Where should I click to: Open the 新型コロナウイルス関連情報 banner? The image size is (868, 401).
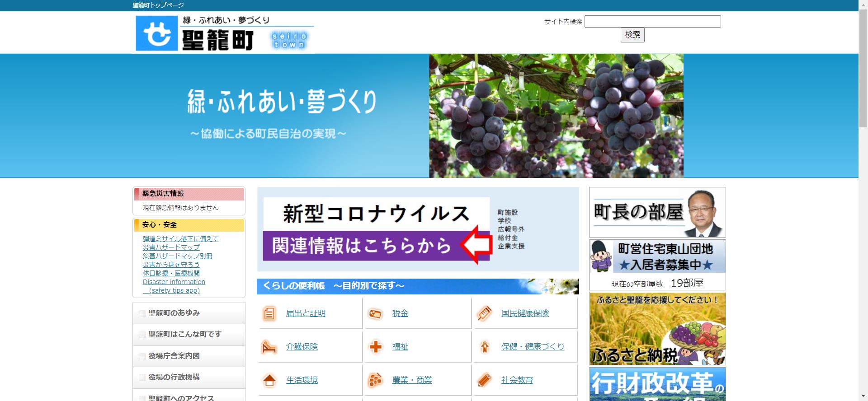pyautogui.click(x=418, y=229)
